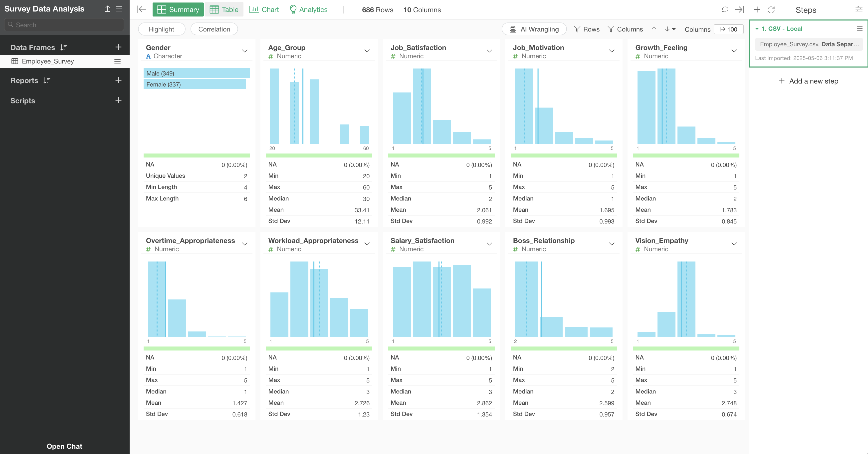Screen dimensions: 868x454
Task: Collapse the right Steps panel arrow
Action: click(x=739, y=9)
